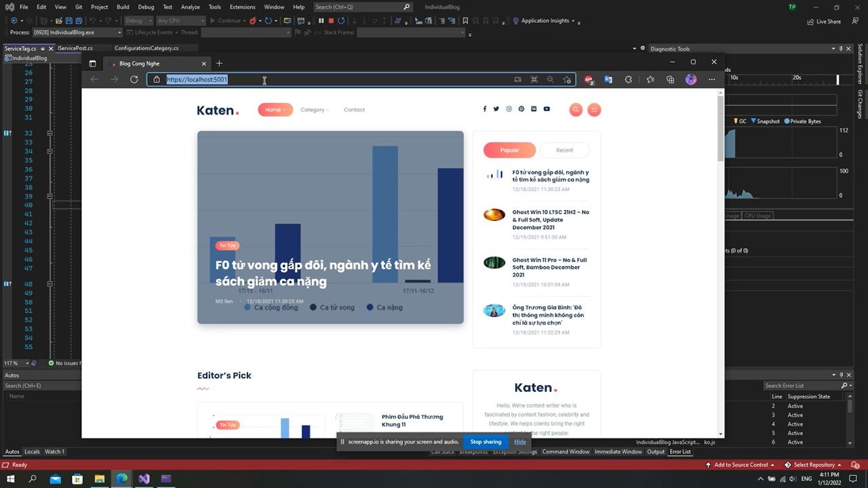Image resolution: width=868 pixels, height=488 pixels.
Task: Open browser Settings and more ellipsis
Action: (711, 79)
